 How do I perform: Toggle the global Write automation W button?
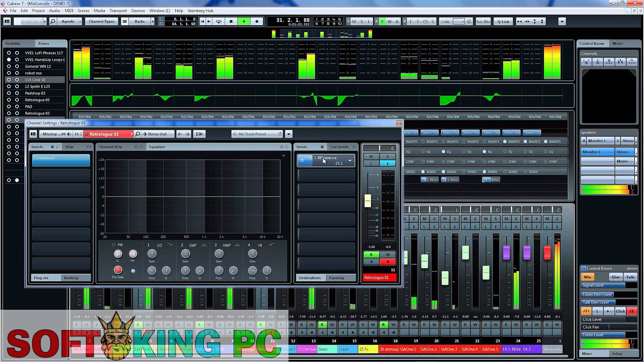389,21
